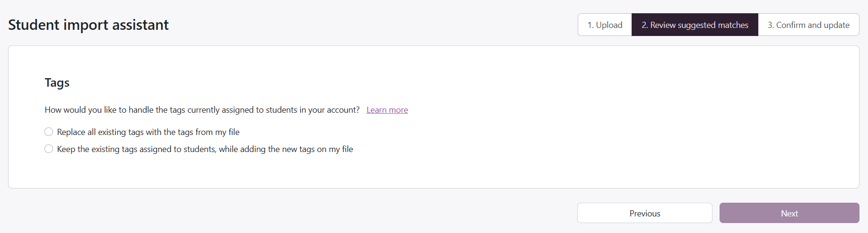Click the Previous button
Screen dimensions: 868x233
point(644,213)
